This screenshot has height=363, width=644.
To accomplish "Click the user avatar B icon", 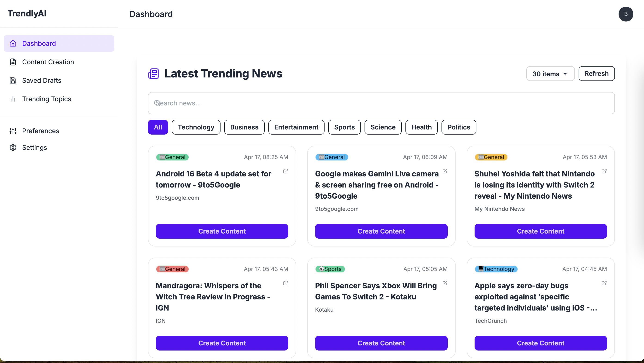I will [x=626, y=14].
